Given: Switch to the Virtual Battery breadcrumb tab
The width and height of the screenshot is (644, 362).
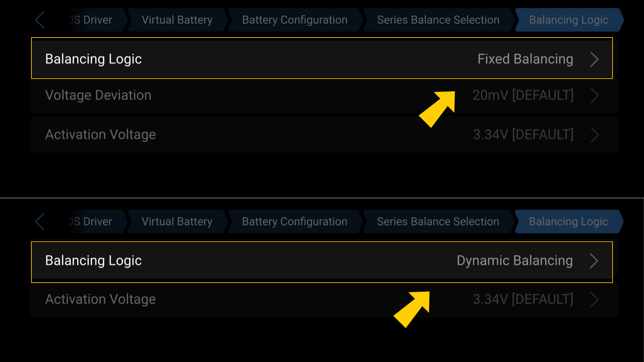Looking at the screenshot, I should click(177, 20).
